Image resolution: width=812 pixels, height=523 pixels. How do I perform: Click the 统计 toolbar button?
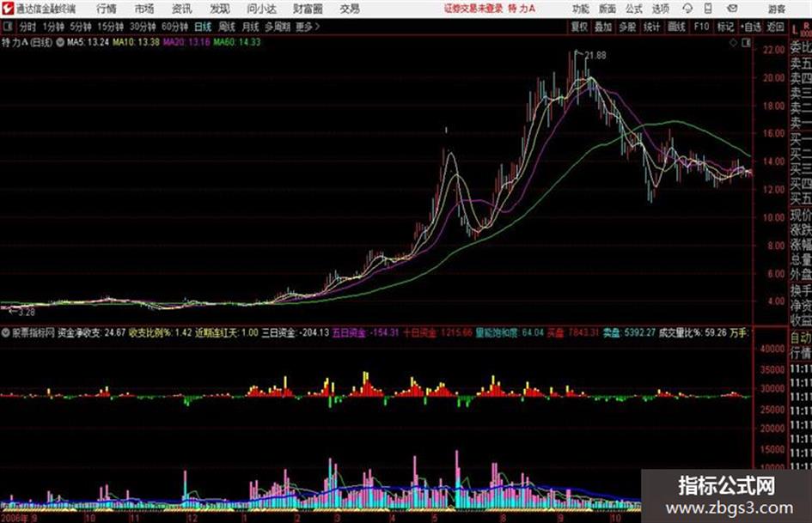651,27
